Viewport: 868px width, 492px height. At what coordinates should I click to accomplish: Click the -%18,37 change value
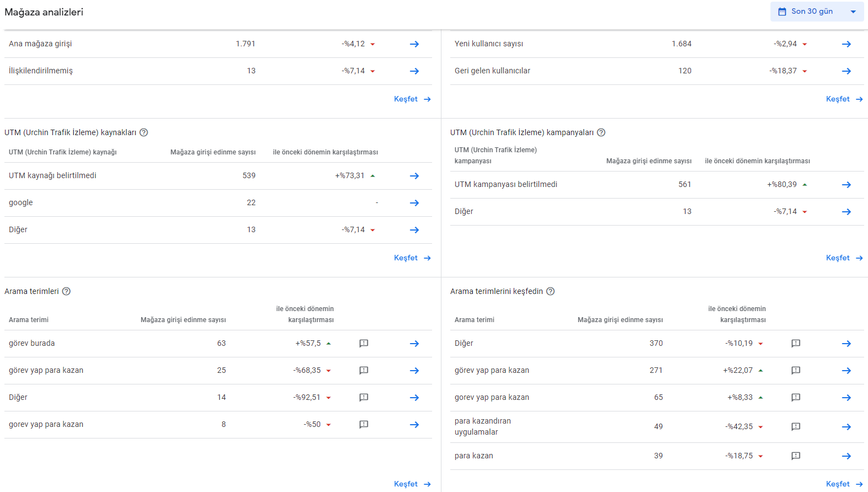(783, 71)
